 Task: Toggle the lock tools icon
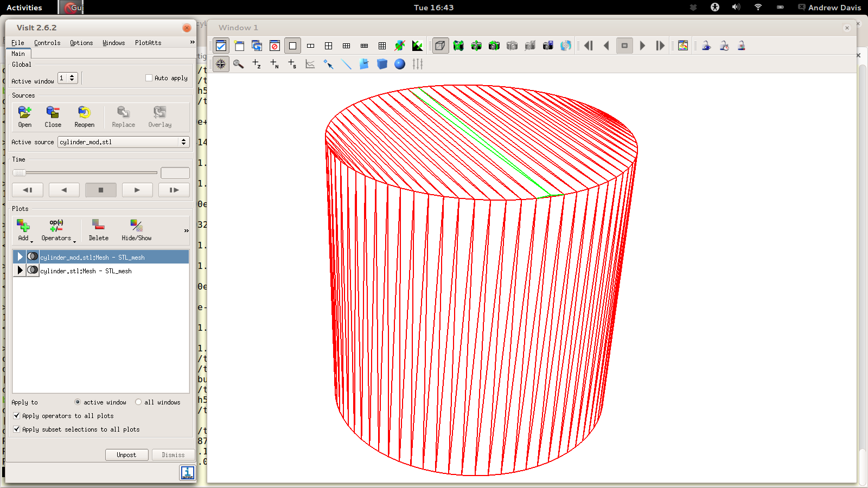tap(742, 46)
